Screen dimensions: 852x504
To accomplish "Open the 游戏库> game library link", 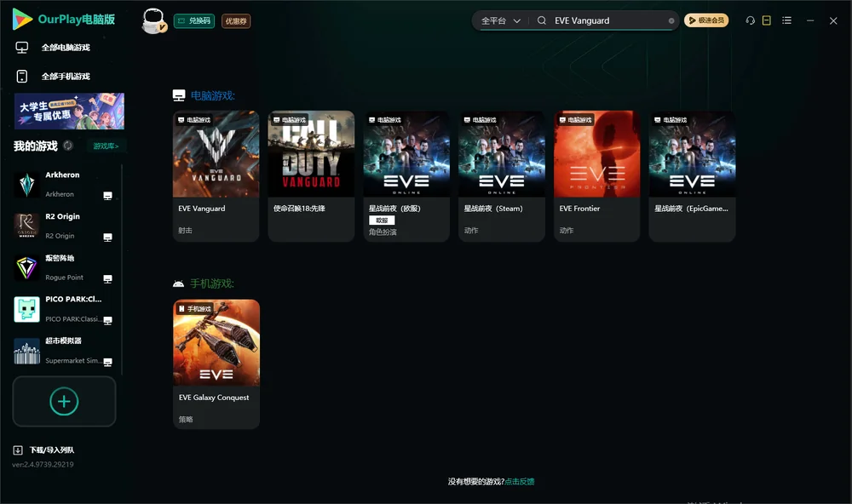I will pos(106,146).
